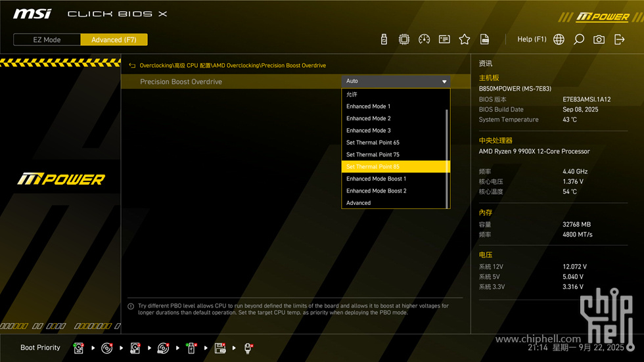Viewport: 644px width, 362px height.
Task: Click the 资讯 info panel heading
Action: [x=485, y=64]
